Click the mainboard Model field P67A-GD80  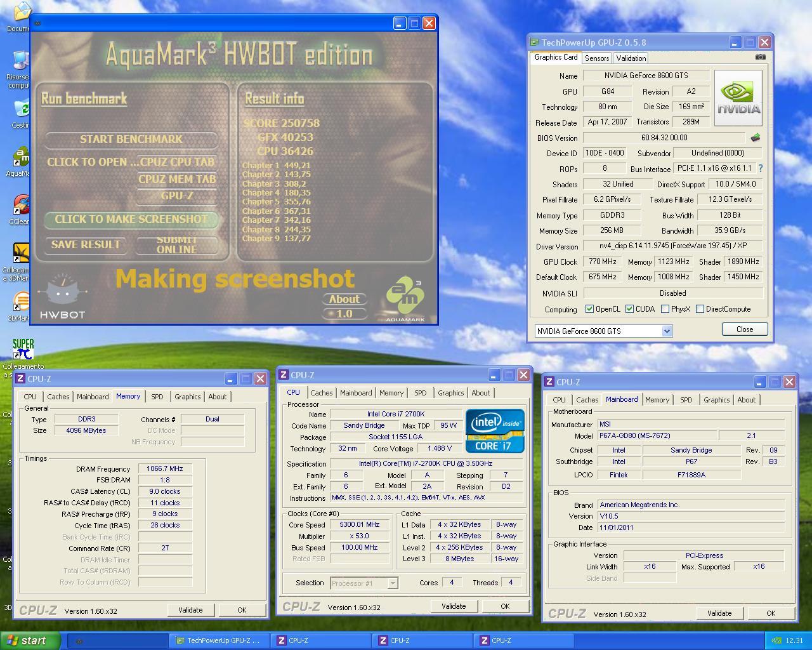(657, 435)
